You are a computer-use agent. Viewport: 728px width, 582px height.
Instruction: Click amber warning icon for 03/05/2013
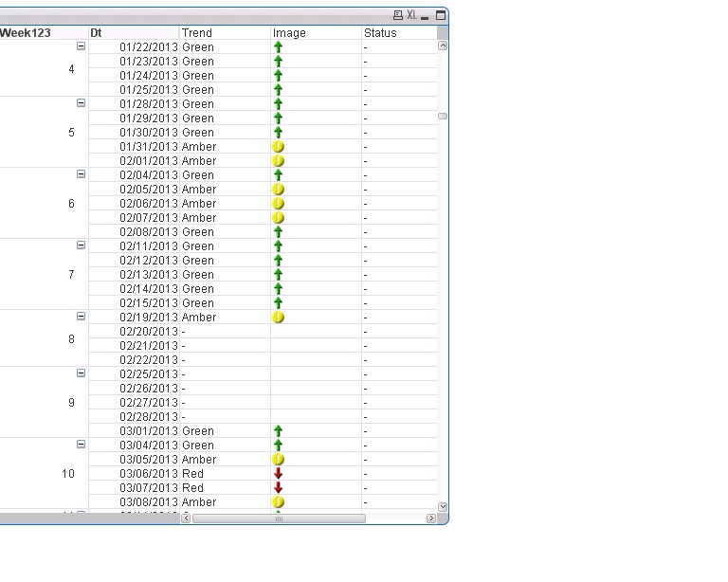point(278,459)
